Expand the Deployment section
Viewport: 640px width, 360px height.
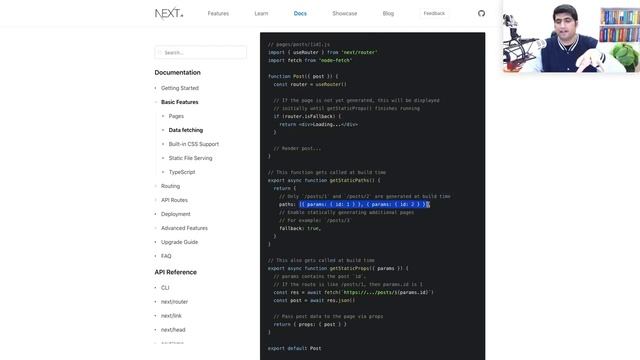pos(176,214)
